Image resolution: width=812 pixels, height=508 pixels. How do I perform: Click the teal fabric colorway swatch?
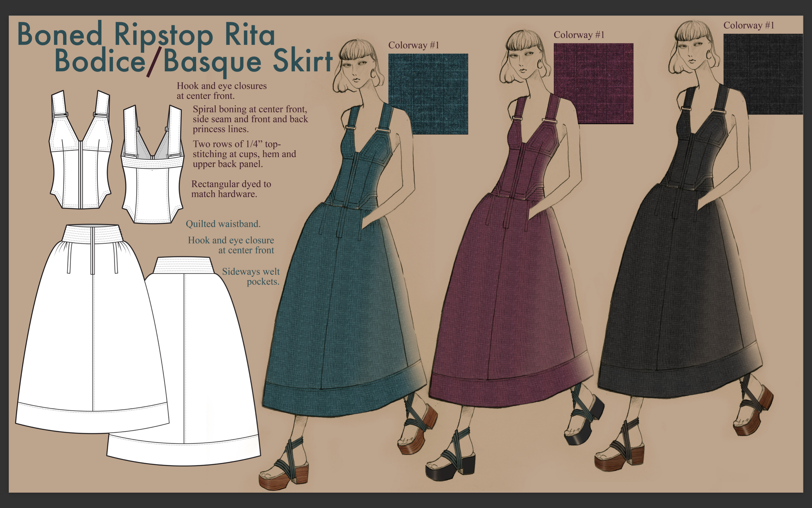tap(428, 94)
